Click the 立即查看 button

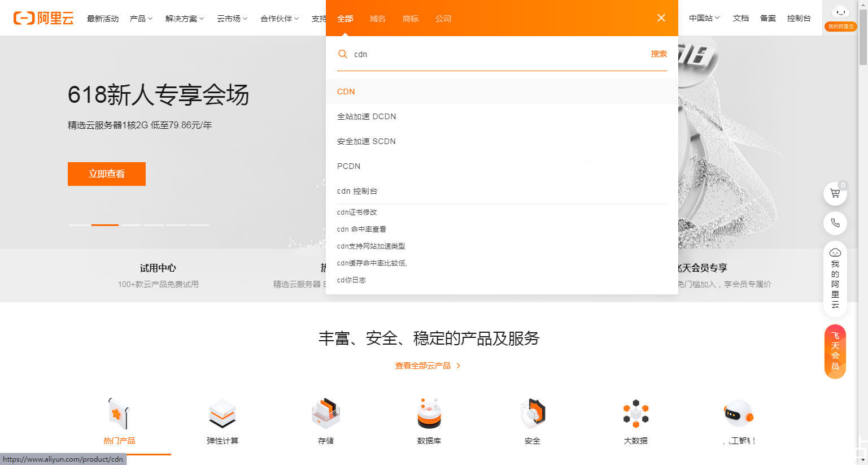click(x=106, y=174)
